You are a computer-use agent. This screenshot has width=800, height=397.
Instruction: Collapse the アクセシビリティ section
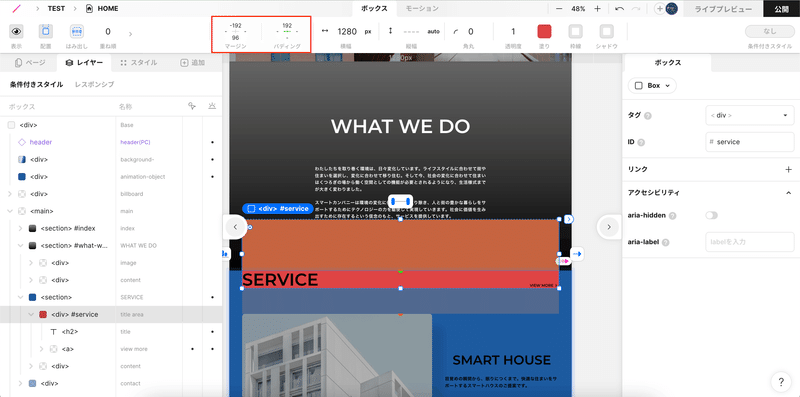(789, 193)
